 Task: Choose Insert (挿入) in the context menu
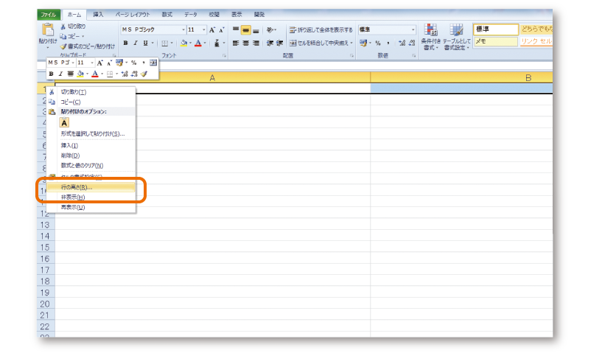[91, 145]
